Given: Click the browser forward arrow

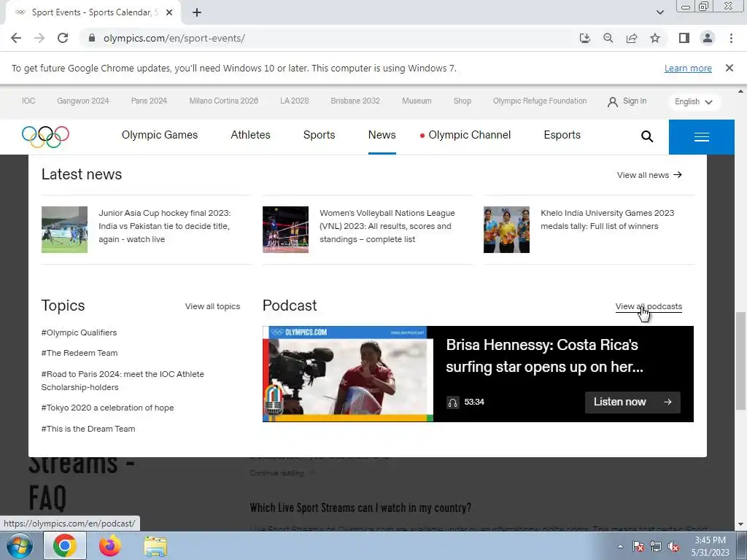Looking at the screenshot, I should pos(39,38).
